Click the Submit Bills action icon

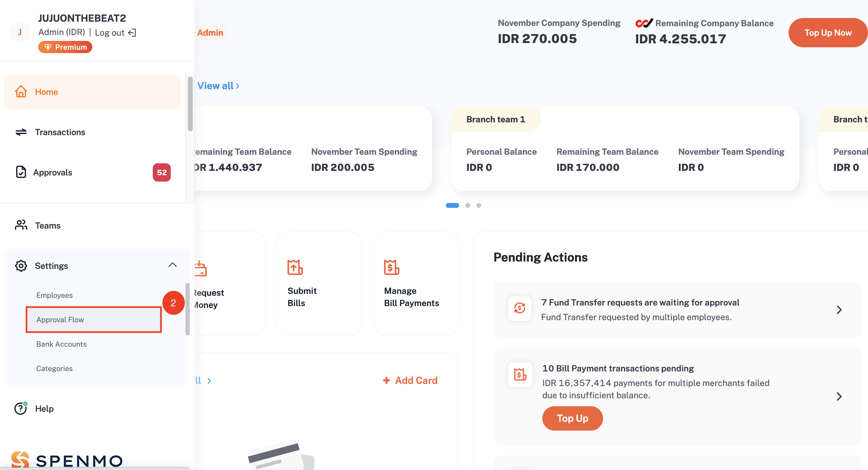pyautogui.click(x=295, y=267)
